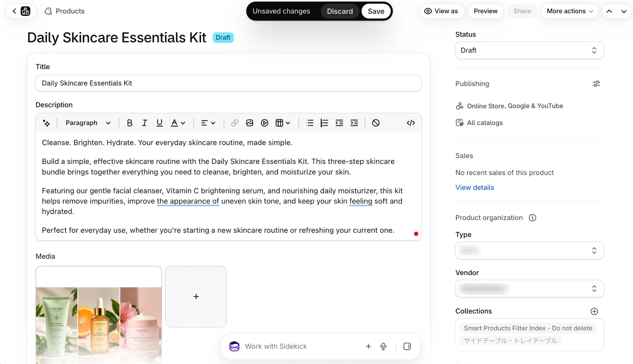Apply numbered list formatting
Viewport: 633px width, 364px height.
(x=324, y=123)
